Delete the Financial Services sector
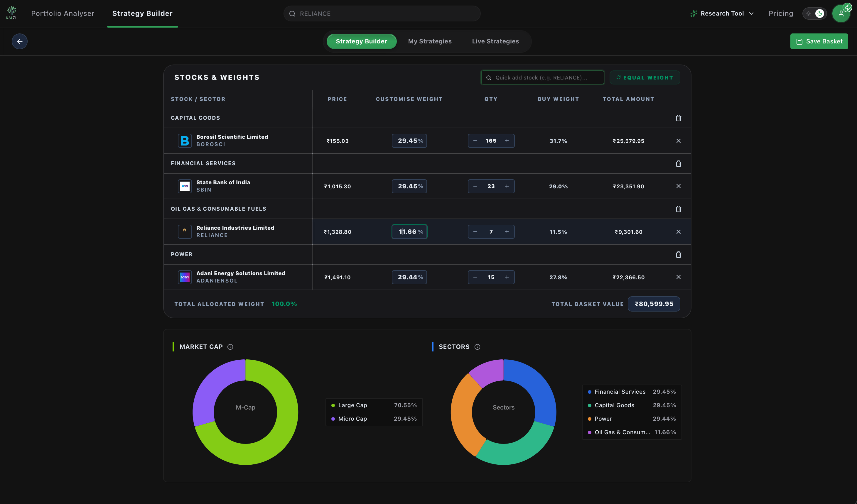857x504 pixels. [x=678, y=163]
